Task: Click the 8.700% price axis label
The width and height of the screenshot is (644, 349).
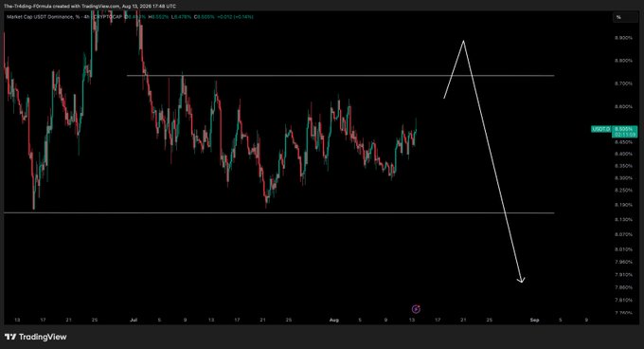Action: 623,83
